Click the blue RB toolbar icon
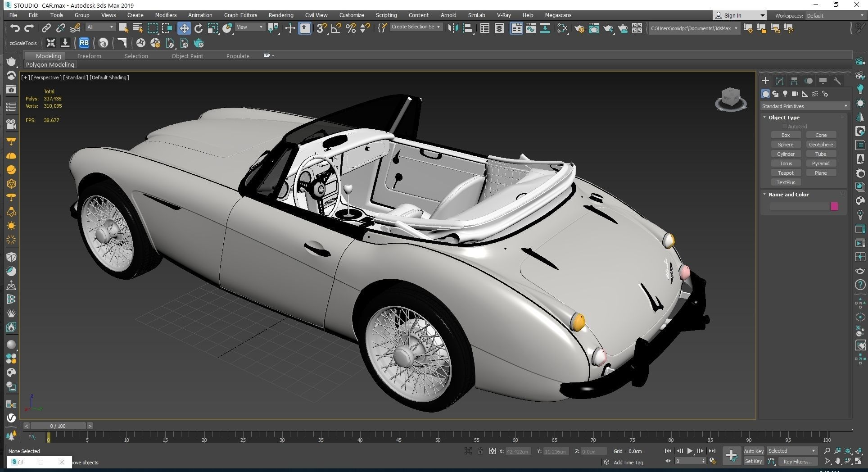This screenshot has height=472, width=868. pos(84,43)
